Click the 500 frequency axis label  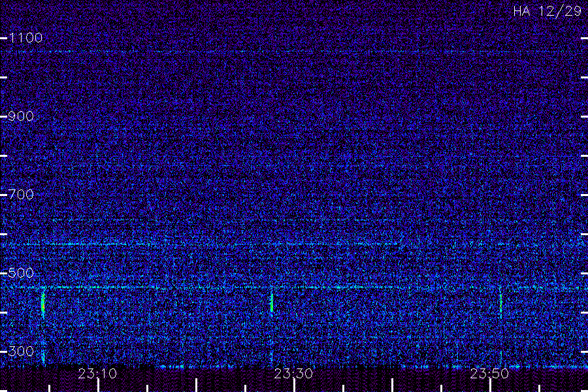[22, 272]
